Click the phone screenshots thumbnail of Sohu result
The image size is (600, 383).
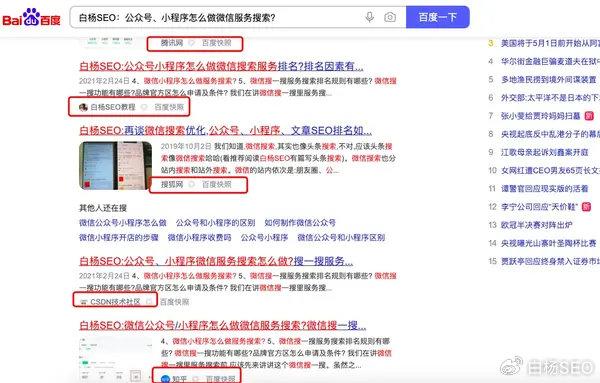(x=116, y=166)
